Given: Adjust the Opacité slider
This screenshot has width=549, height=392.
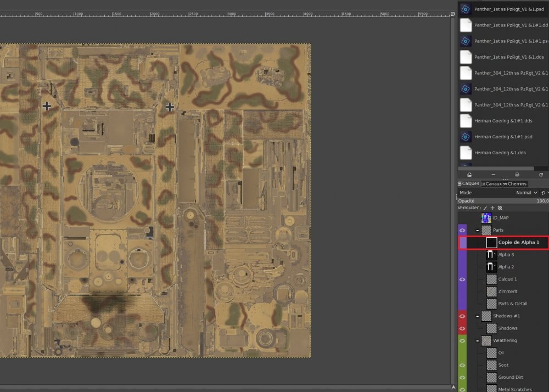Looking at the screenshot, I should point(502,201).
